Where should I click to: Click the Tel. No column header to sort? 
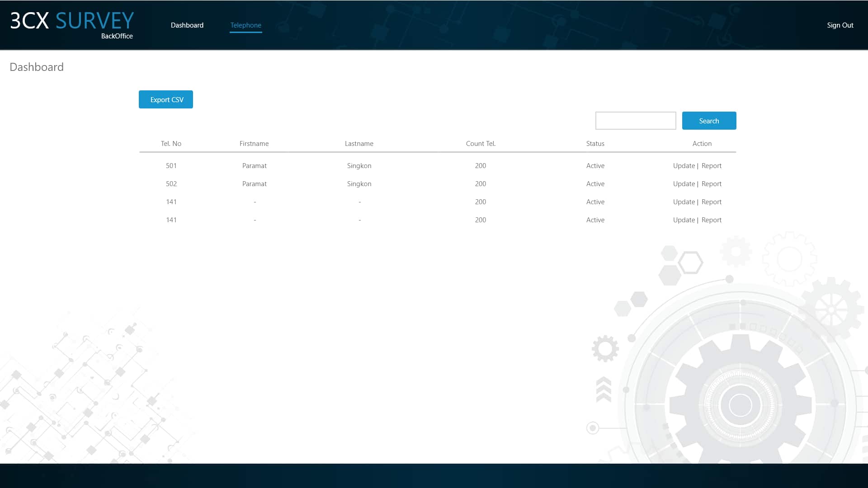click(x=171, y=143)
